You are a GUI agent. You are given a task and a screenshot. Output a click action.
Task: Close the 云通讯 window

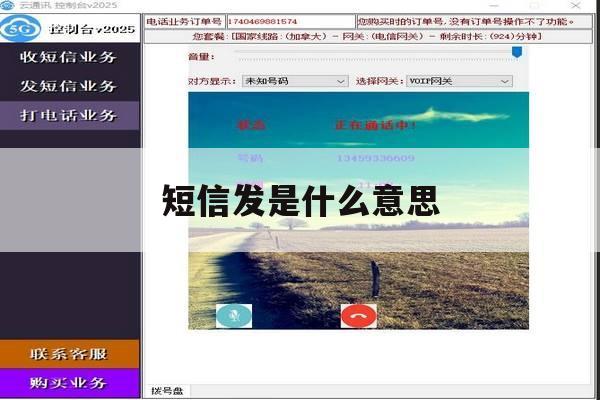[x=576, y=5]
